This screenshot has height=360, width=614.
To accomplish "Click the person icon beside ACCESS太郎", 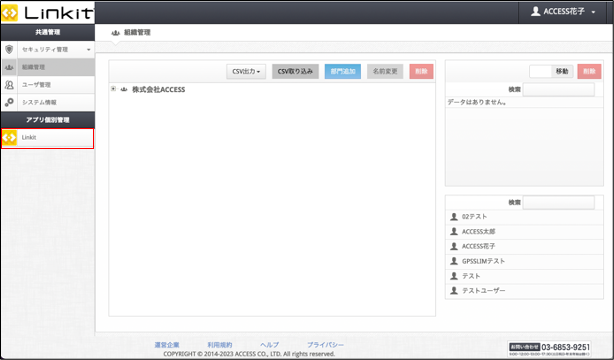I will coord(454,232).
